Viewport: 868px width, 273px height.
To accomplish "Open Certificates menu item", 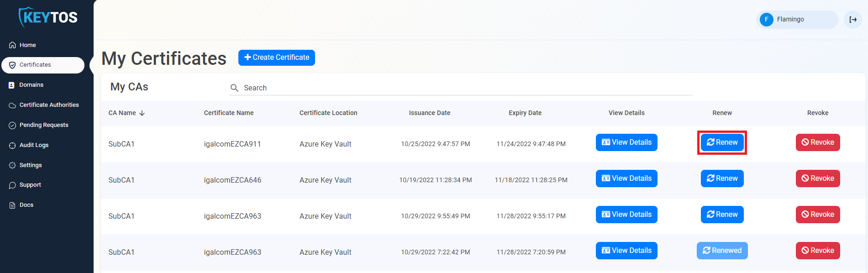I will 43,65.
